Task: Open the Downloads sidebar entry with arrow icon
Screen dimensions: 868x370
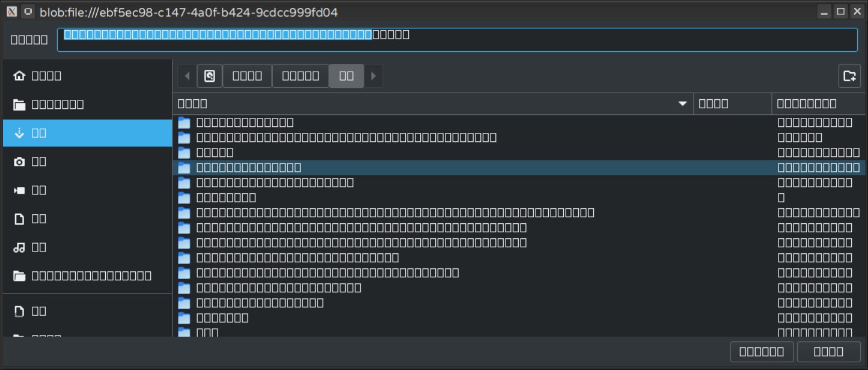Action: point(39,133)
